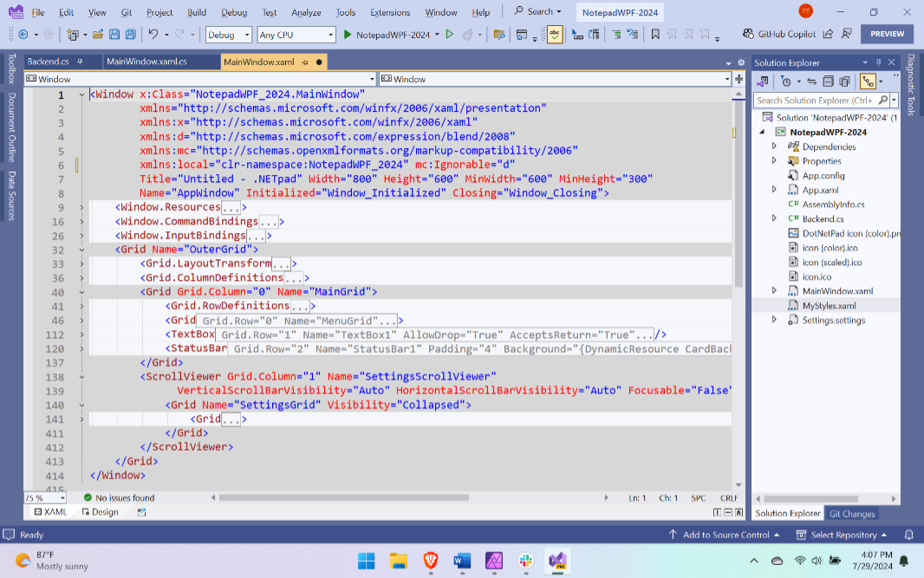Click the Save All toolbar icon
The height and width of the screenshot is (578, 924).
tap(130, 35)
